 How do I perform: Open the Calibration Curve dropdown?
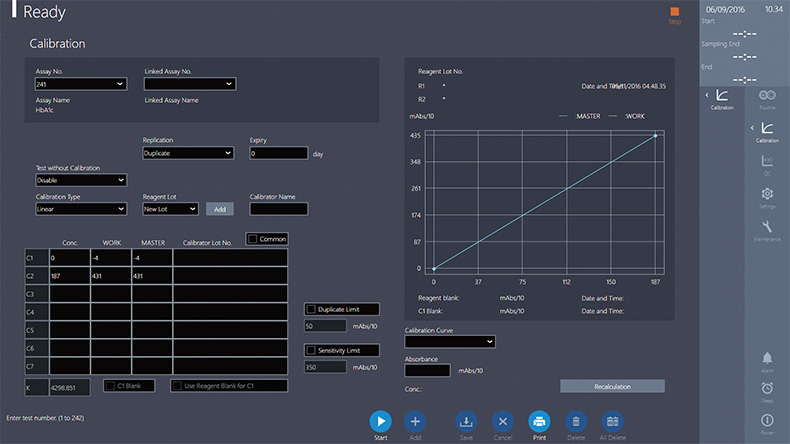pos(450,342)
